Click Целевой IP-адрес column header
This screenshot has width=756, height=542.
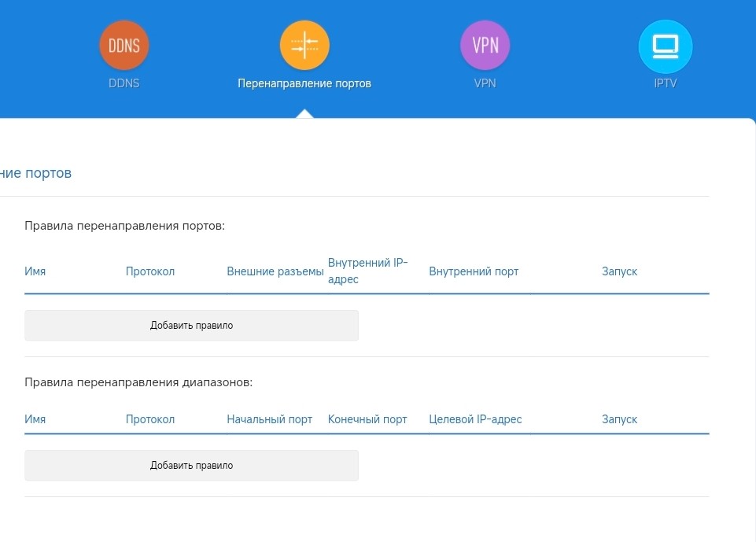475,419
